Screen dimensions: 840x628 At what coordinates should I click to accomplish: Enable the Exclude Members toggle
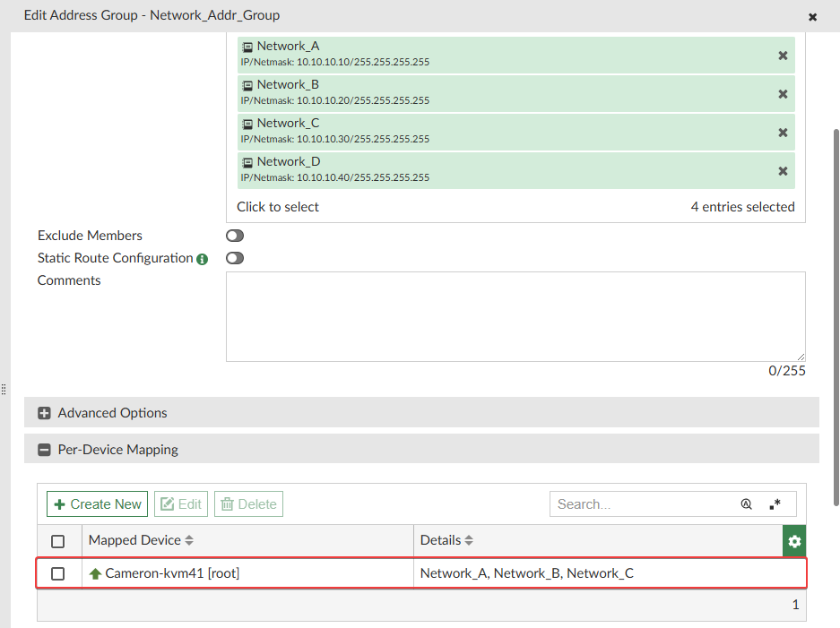pos(235,236)
